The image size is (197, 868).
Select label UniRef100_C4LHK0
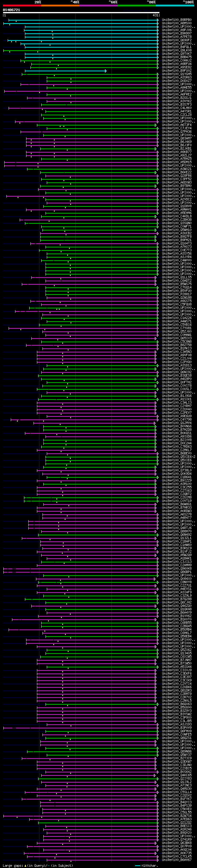177,108
